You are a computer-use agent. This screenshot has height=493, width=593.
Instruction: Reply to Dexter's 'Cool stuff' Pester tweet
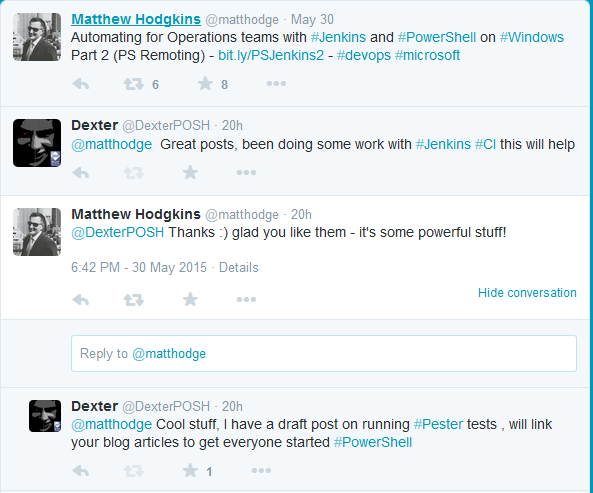coord(81,471)
